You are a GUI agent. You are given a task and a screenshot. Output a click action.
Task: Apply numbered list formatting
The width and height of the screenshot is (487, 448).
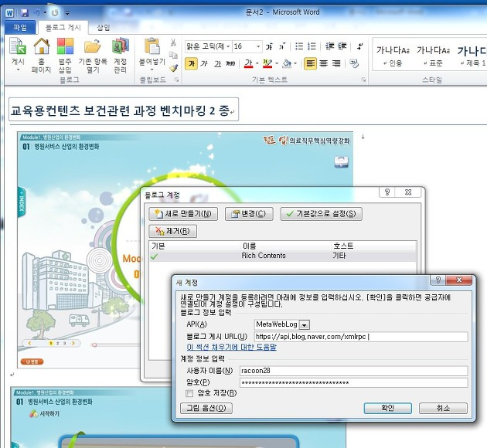(312, 46)
